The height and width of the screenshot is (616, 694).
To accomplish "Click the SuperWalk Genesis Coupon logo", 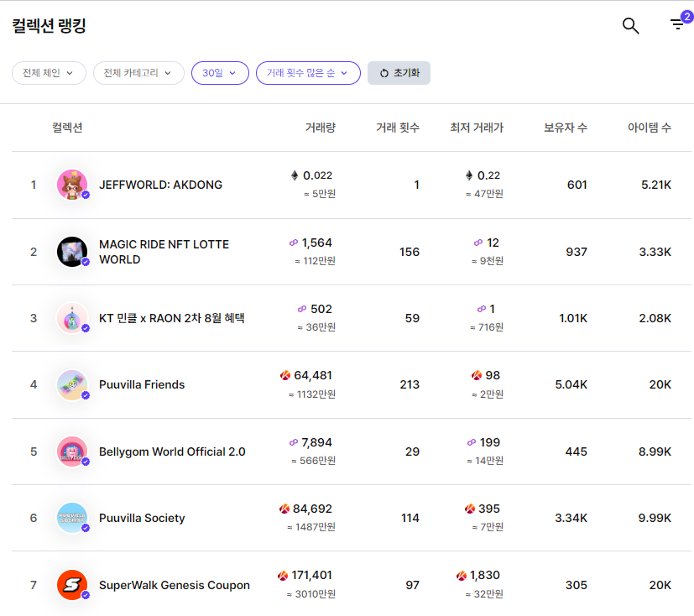I will [72, 585].
